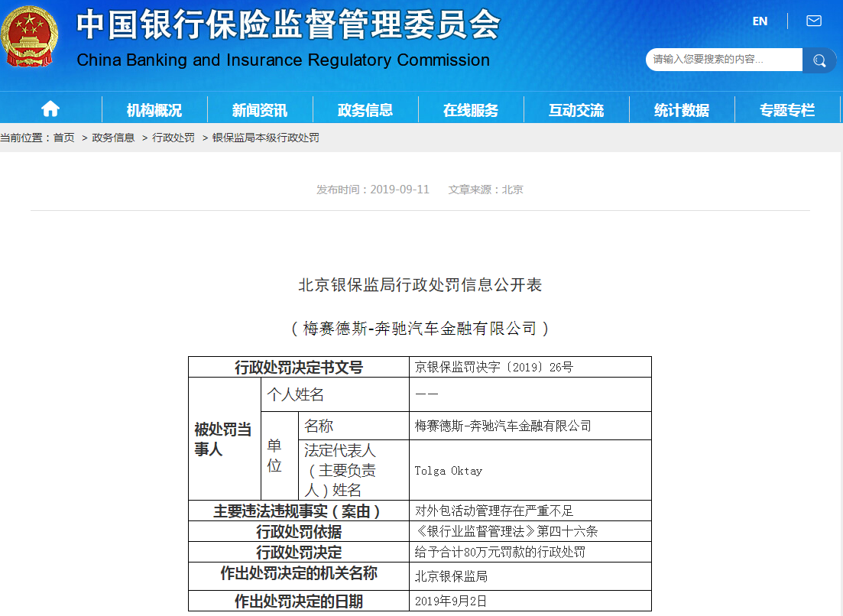Select the 专题专栏 navigation item

[787, 110]
